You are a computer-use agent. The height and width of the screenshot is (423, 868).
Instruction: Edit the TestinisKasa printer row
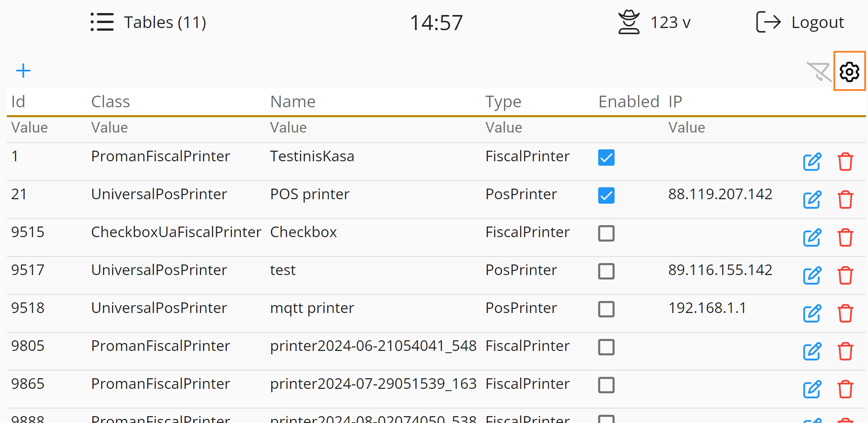[x=812, y=161]
